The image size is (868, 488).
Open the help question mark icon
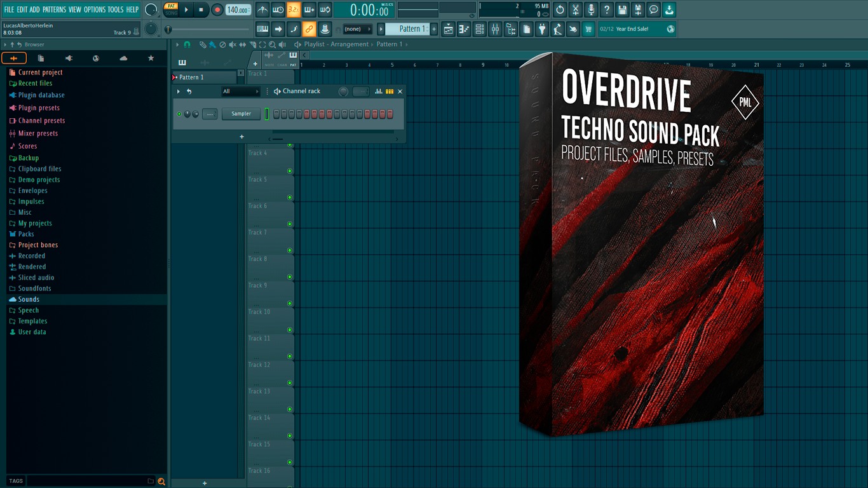607,10
